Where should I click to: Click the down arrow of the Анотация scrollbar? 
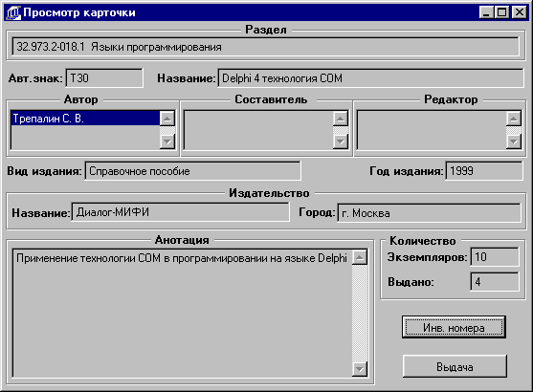[360, 369]
